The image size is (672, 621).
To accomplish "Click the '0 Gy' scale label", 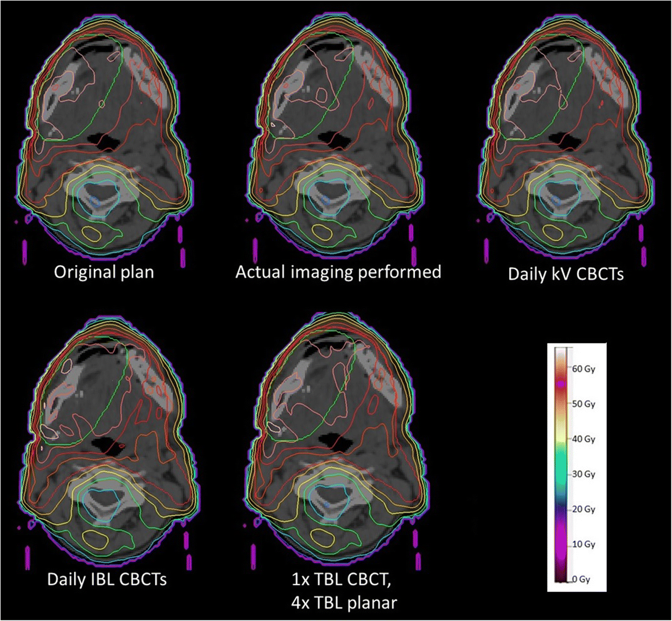I will [x=581, y=579].
